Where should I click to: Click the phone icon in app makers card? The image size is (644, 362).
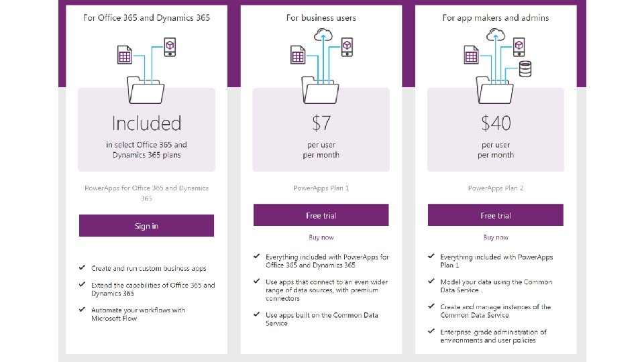[519, 47]
